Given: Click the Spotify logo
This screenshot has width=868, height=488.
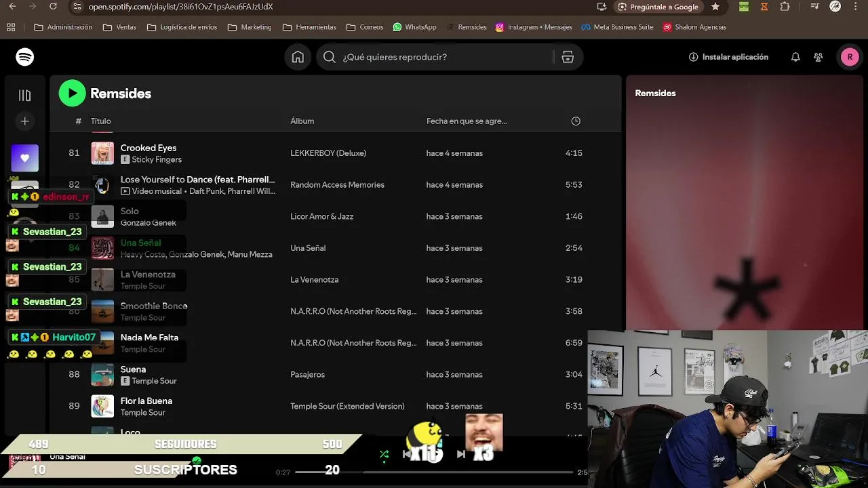Looking at the screenshot, I should (25, 57).
